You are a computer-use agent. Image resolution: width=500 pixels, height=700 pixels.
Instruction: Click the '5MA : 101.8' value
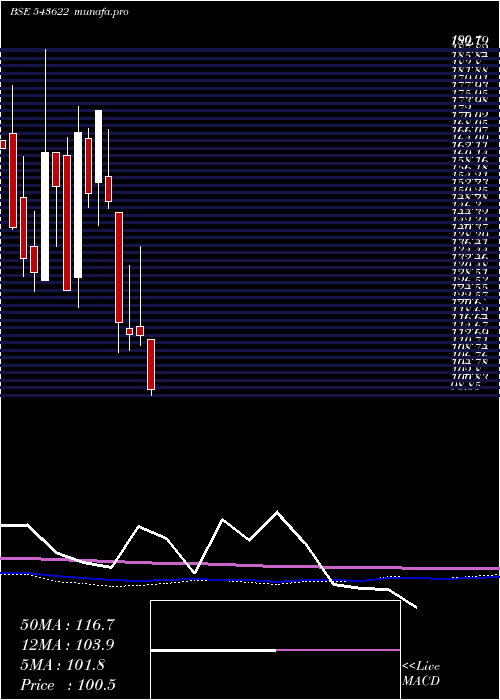62,665
